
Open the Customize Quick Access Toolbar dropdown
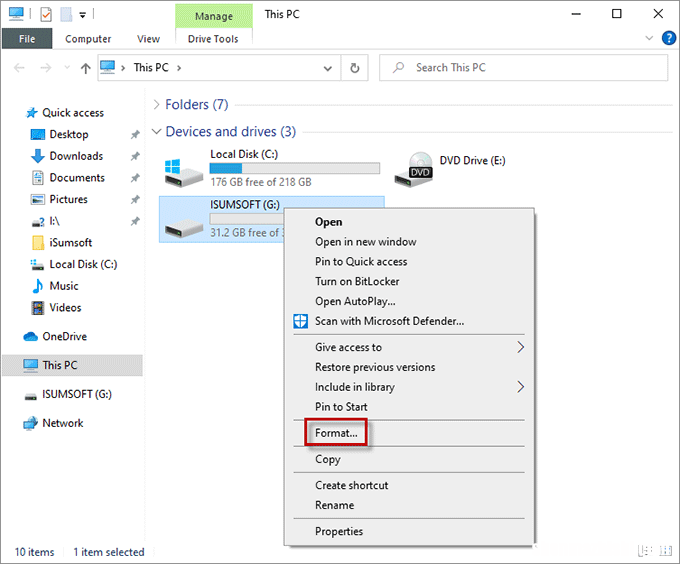click(82, 15)
